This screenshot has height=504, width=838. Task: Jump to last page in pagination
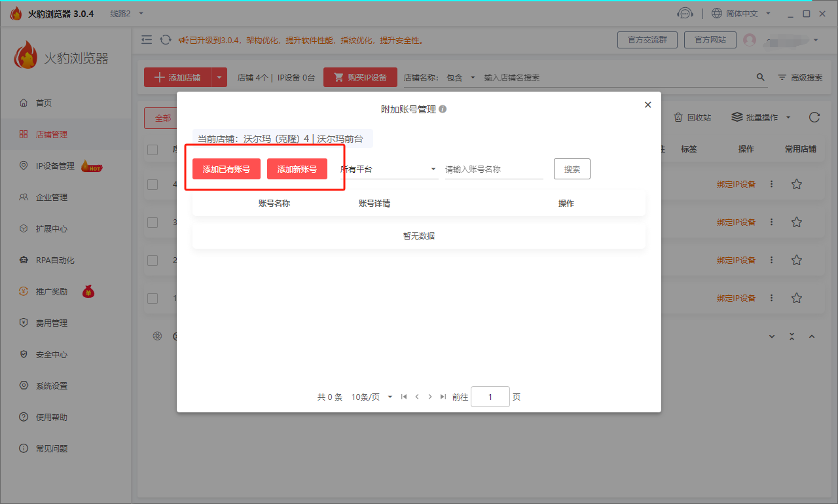coord(443,397)
